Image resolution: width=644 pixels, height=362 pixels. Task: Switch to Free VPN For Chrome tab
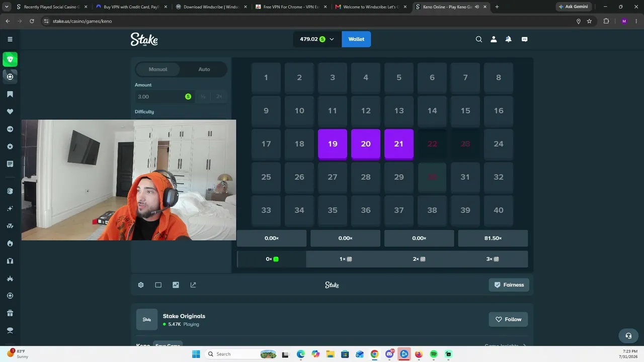291,7
